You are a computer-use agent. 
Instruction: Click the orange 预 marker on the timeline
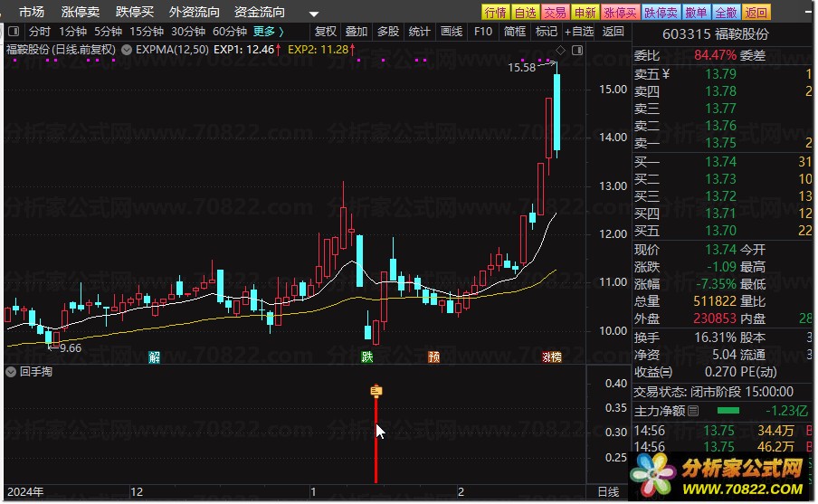pos(433,357)
